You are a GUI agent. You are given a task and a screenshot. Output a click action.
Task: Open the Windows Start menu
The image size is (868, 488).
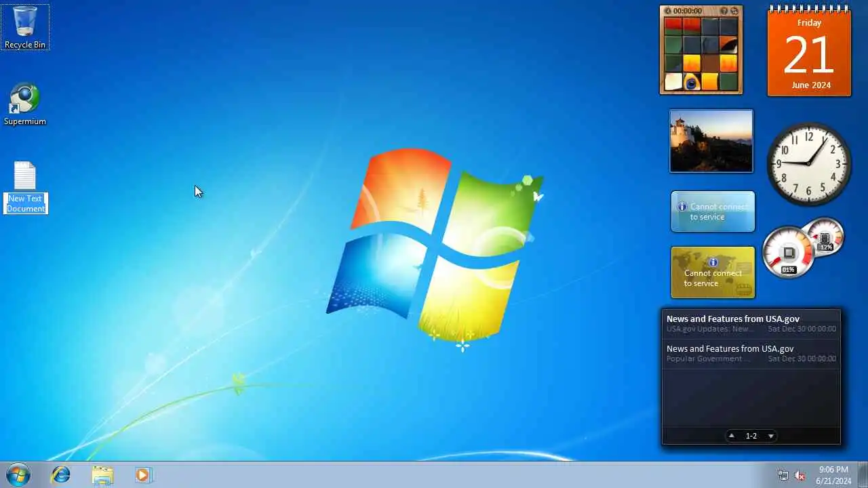pos(18,475)
